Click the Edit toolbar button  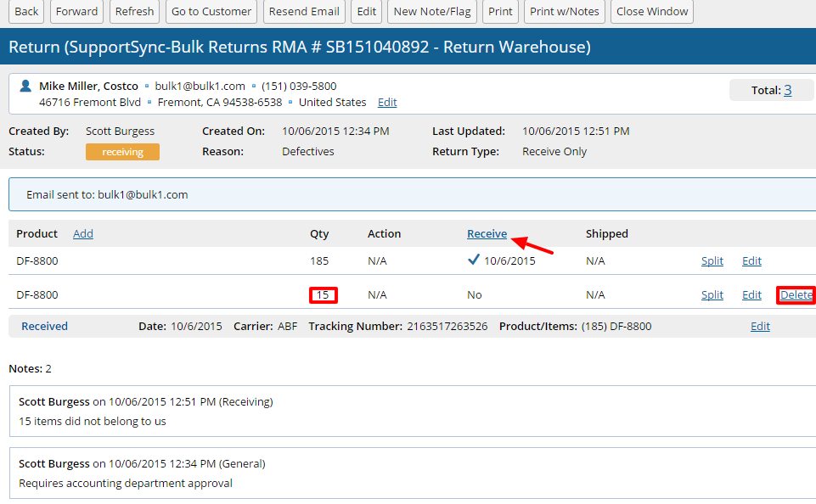pyautogui.click(x=366, y=12)
